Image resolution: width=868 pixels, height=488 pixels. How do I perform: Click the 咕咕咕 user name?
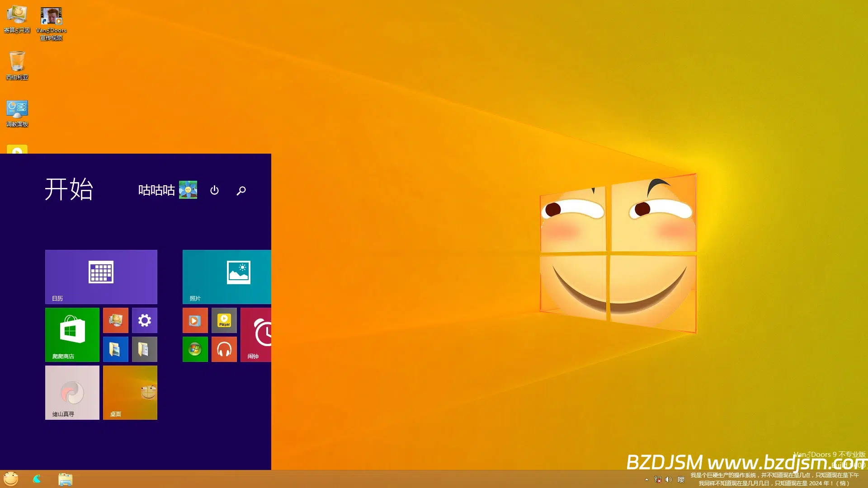click(156, 190)
